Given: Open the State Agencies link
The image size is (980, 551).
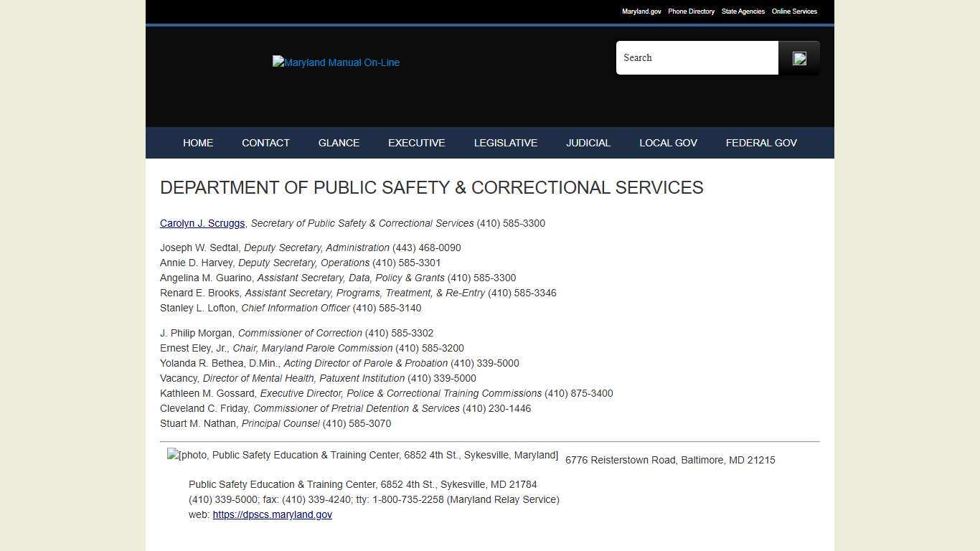Looking at the screenshot, I should pyautogui.click(x=743, y=11).
